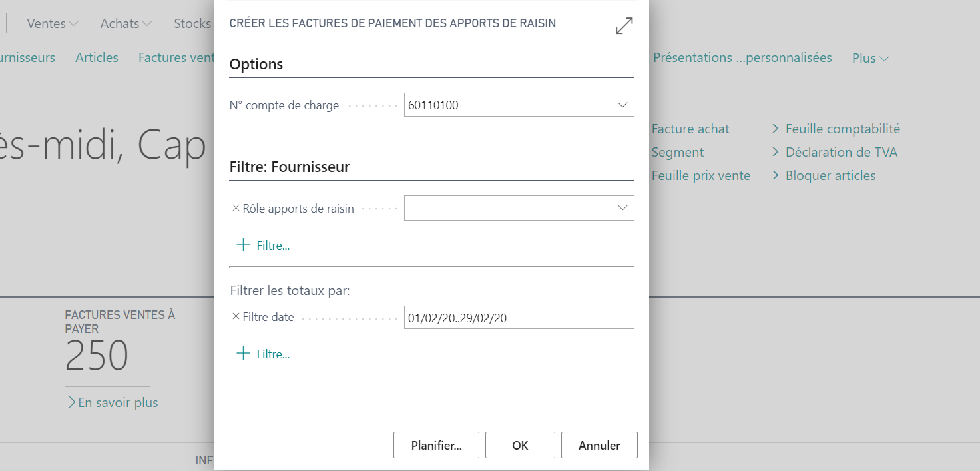Expand the Ventes menu
The width and height of the screenshot is (980, 471).
pos(53,23)
